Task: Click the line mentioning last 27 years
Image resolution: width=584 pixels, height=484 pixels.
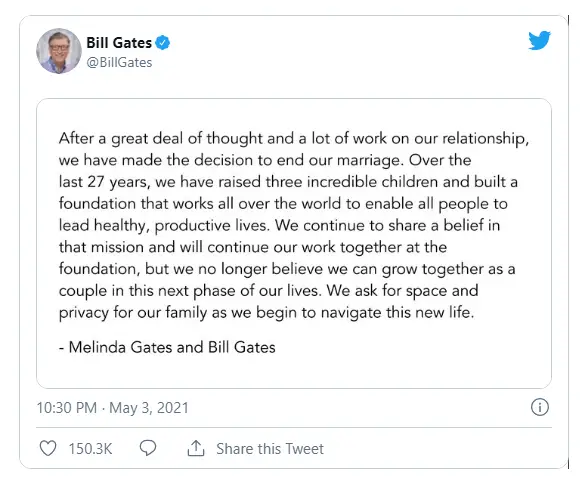Action: [x=288, y=182]
